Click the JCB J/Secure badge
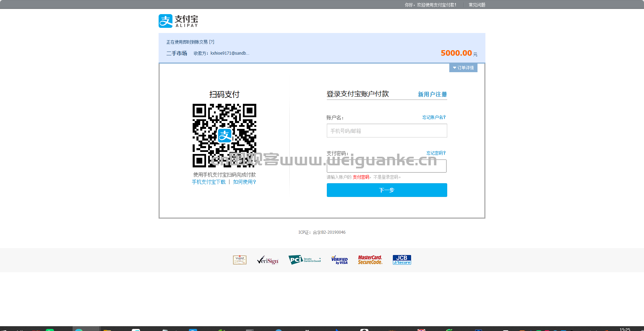 pyautogui.click(x=402, y=260)
